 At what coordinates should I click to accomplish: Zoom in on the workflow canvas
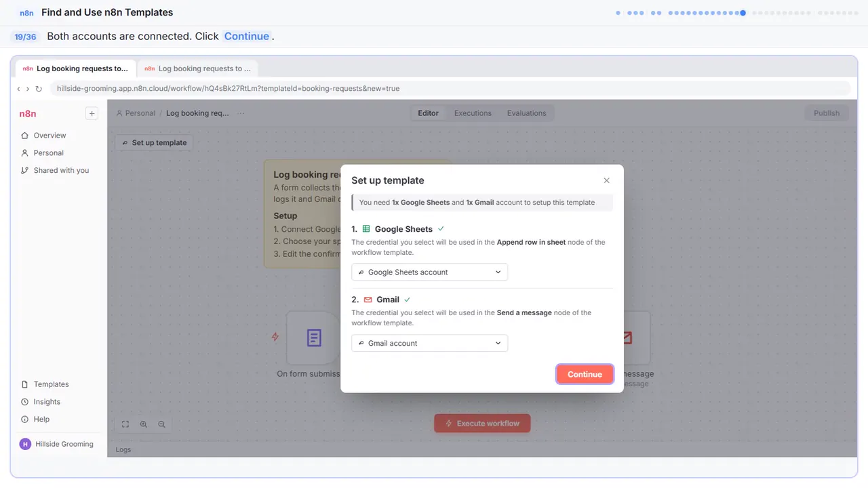point(144,424)
